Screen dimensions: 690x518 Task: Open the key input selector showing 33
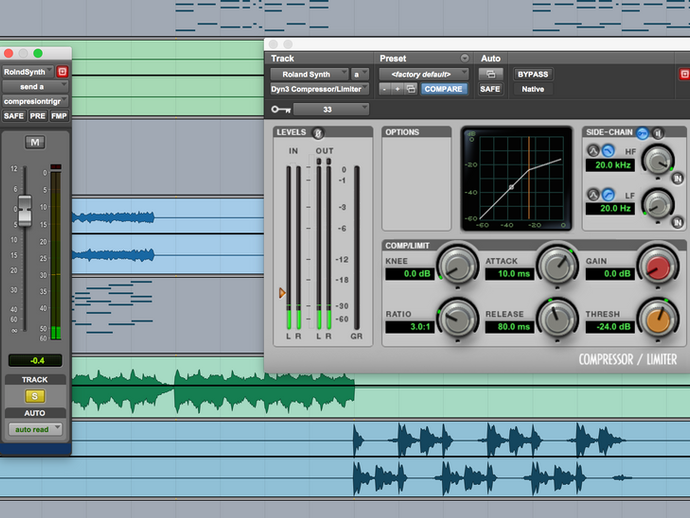click(331, 109)
